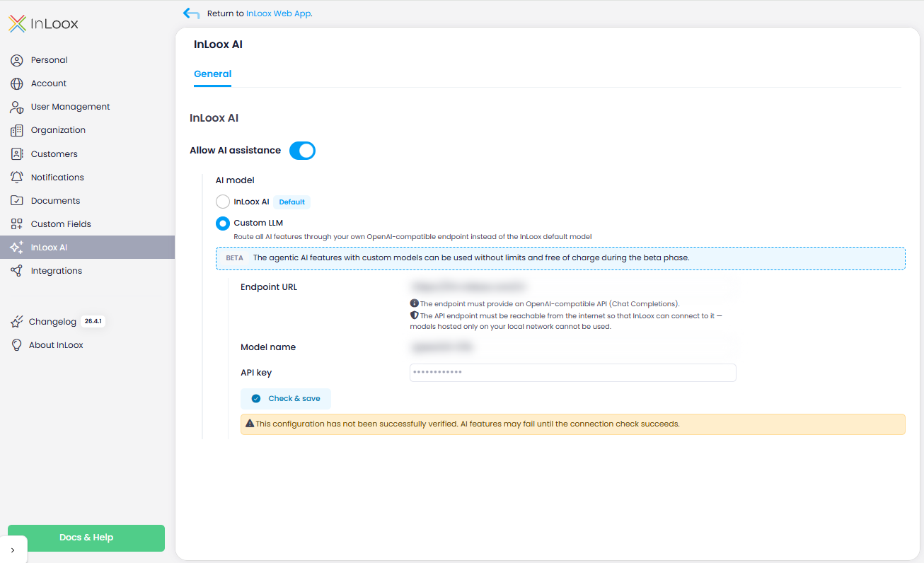Click the Model name label
This screenshot has height=563, width=924.
pos(268,347)
